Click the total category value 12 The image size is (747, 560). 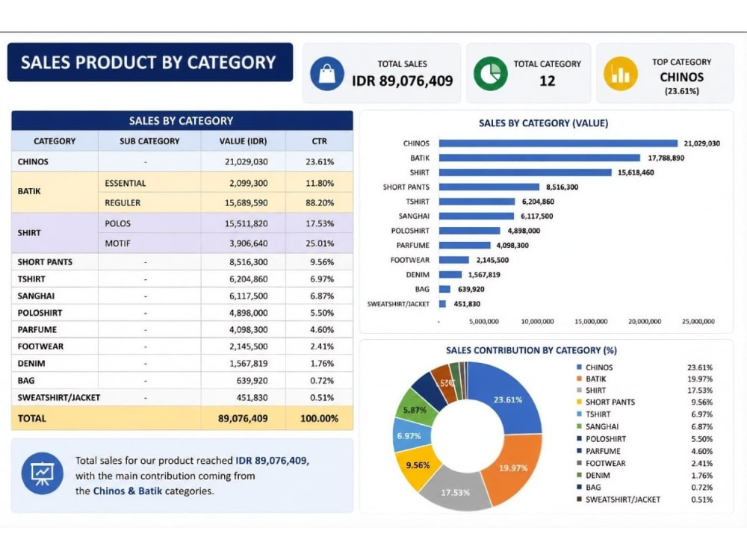pos(547,81)
